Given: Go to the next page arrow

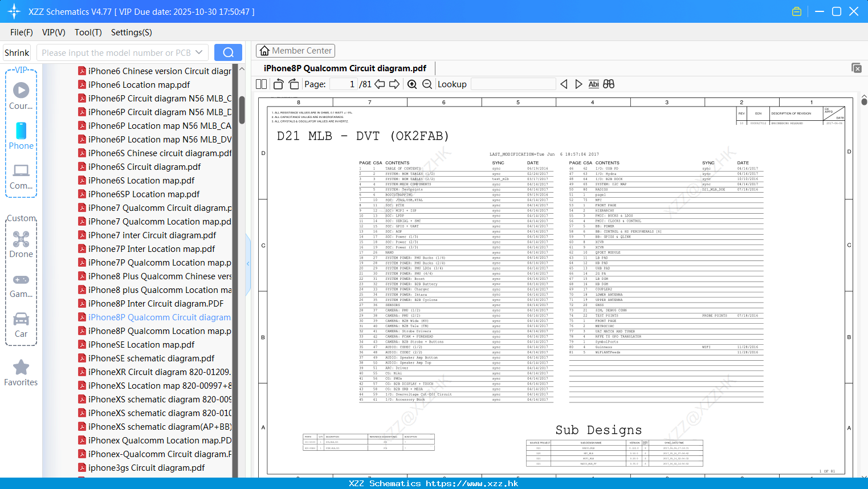Looking at the screenshot, I should tap(394, 84).
